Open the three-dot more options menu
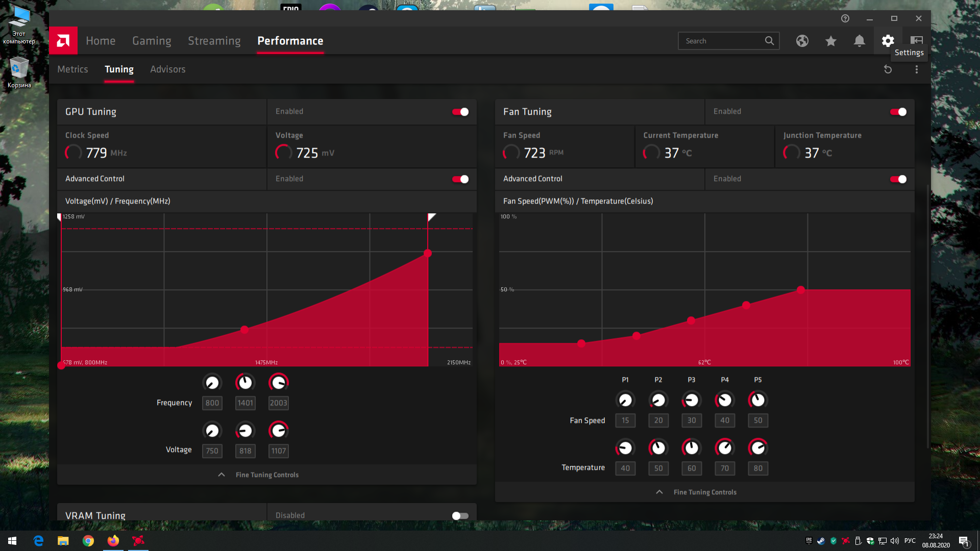 [x=916, y=69]
